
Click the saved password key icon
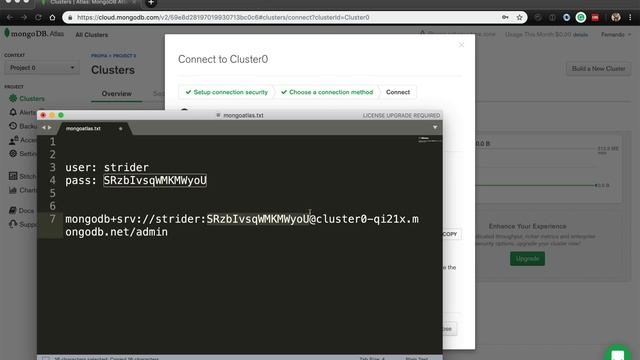click(505, 18)
